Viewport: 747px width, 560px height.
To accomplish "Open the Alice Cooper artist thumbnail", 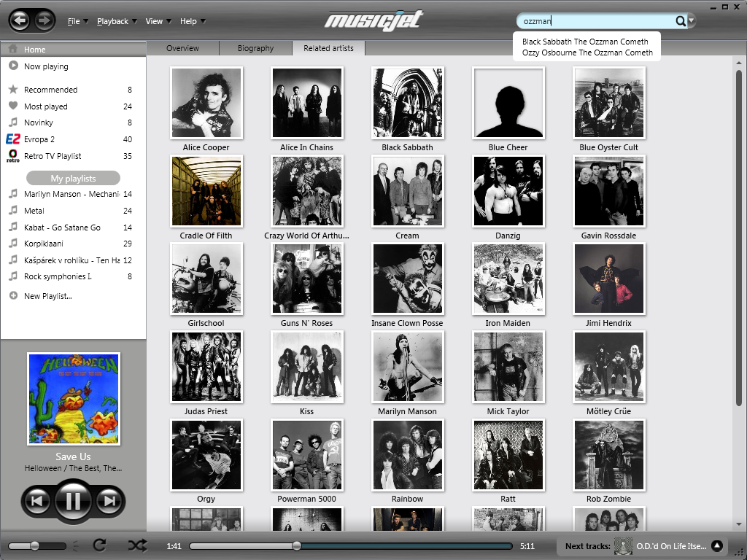I will (x=206, y=103).
